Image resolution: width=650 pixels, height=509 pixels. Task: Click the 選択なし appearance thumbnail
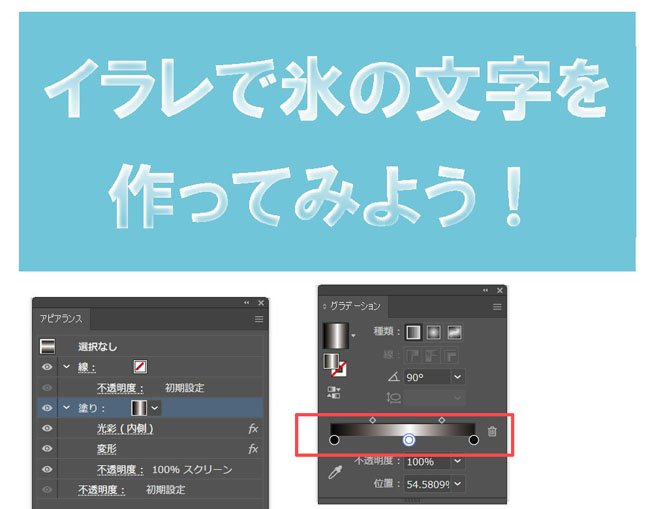47,346
